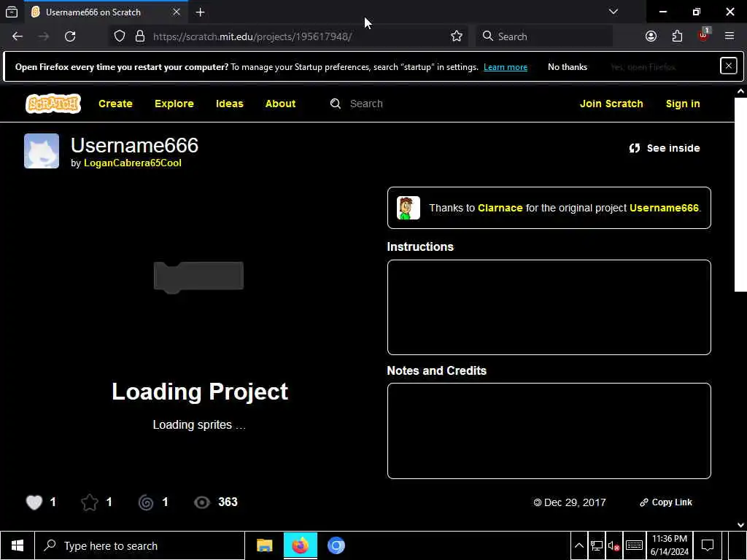
Task: Click the page scrollbar down arrow
Action: point(740,524)
